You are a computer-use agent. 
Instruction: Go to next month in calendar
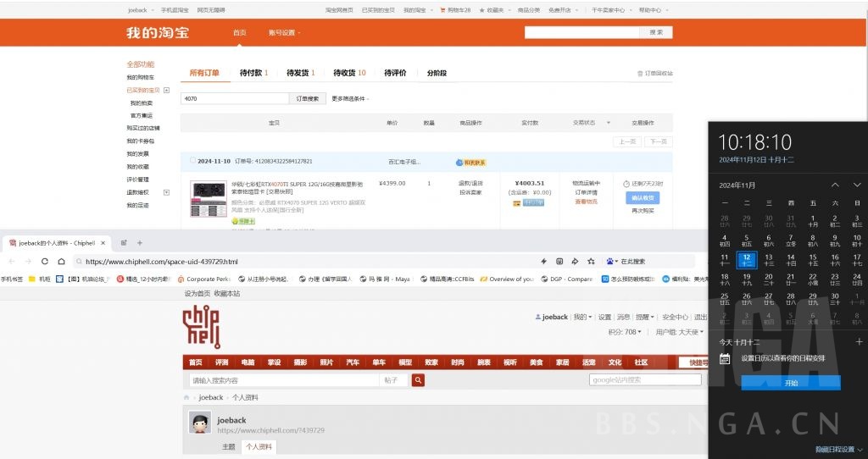(x=857, y=185)
